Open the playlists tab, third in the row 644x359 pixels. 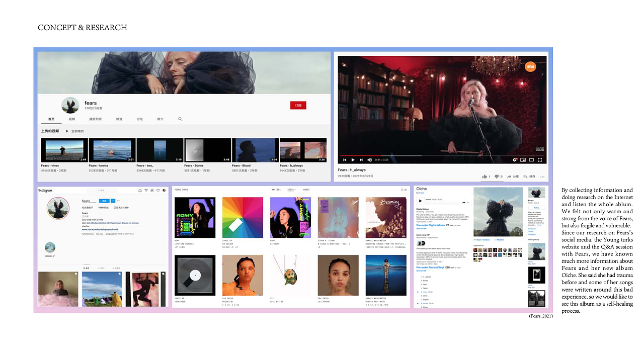(x=96, y=119)
